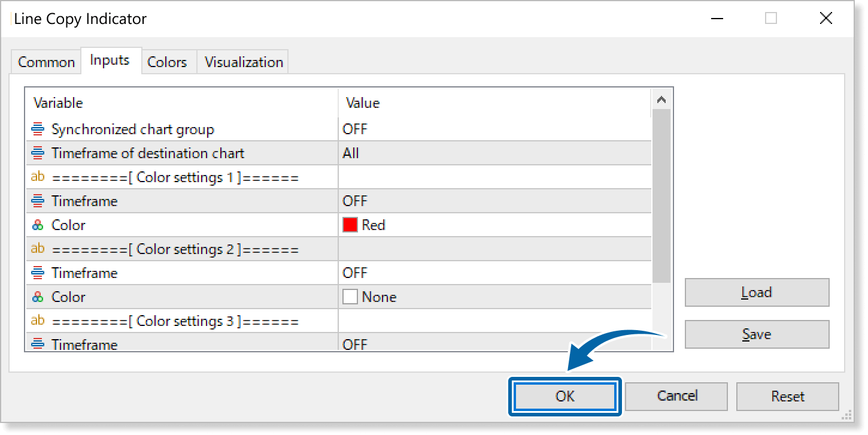Click the empty None color swatch
This screenshot has width=868, height=435.
[350, 297]
